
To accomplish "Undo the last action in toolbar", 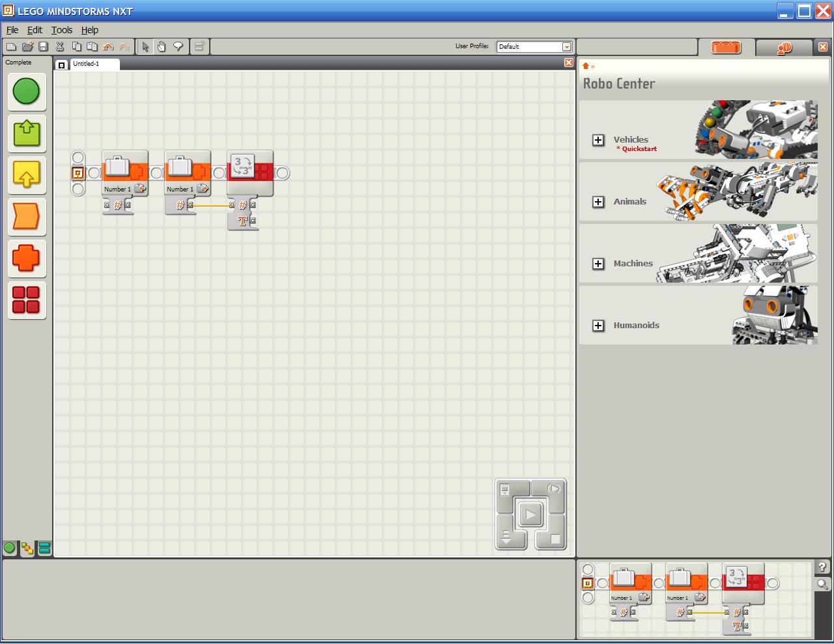I will [x=108, y=46].
